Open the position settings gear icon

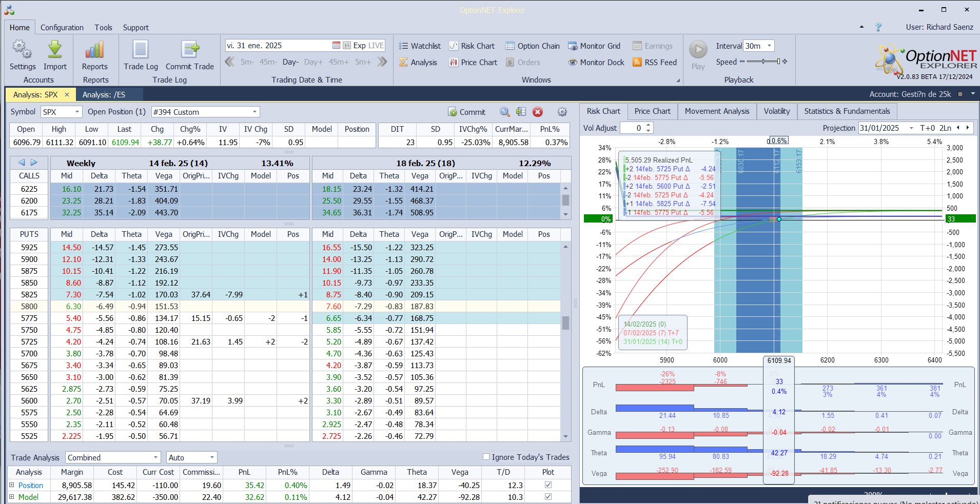[x=562, y=112]
